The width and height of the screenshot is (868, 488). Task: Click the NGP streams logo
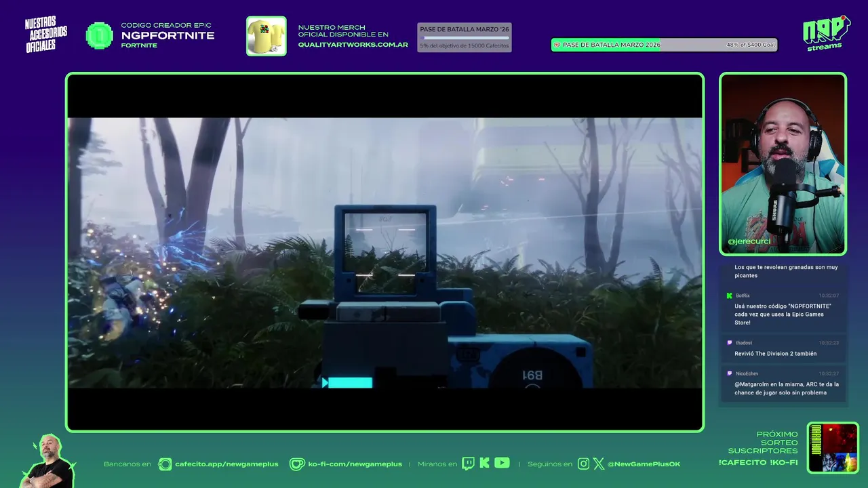coord(825,33)
